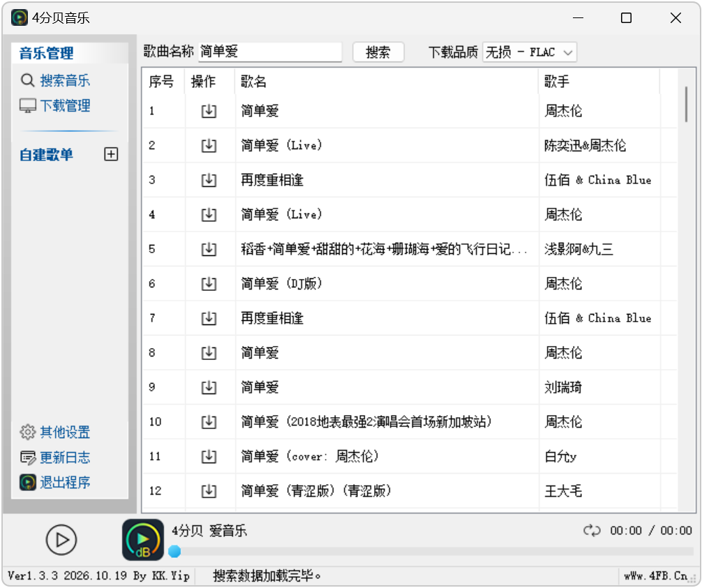The width and height of the screenshot is (702, 588).
Task: Download row 3 再度重相逢
Action: pos(209,180)
